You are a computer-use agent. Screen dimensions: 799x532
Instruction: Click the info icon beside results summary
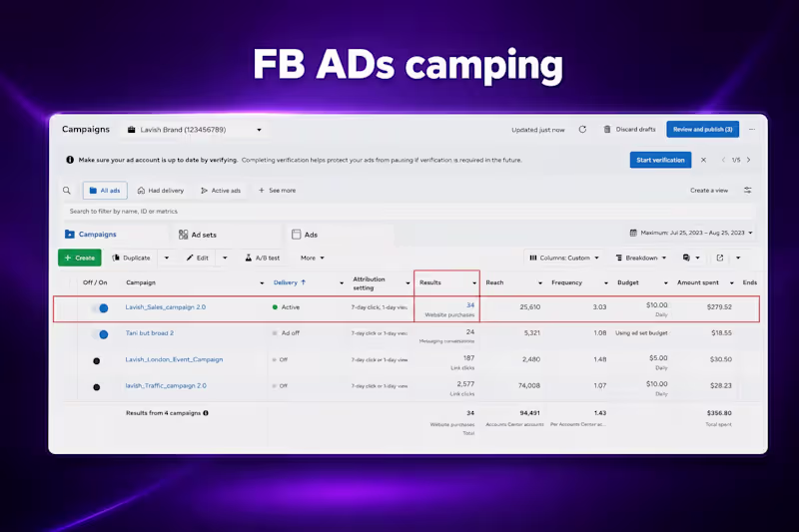click(206, 413)
